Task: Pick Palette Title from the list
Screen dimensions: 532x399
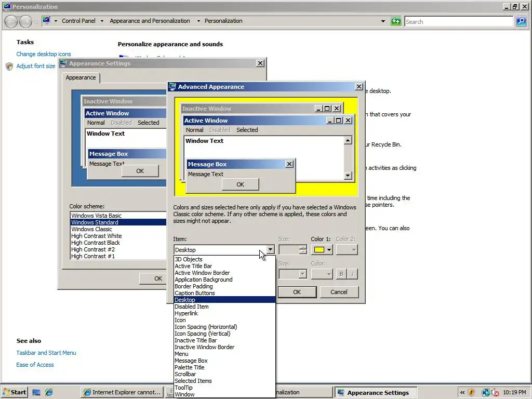Action: (224, 367)
